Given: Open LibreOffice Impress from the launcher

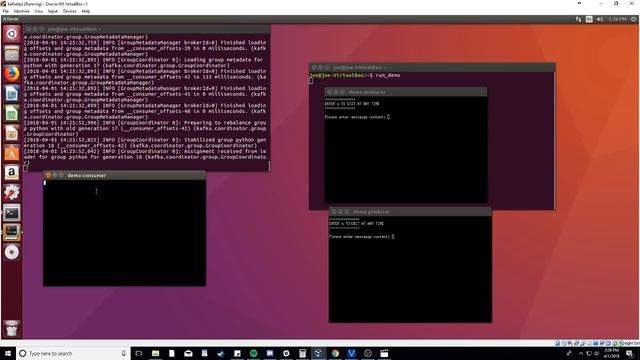Looking at the screenshot, I should pyautogui.click(x=11, y=133).
